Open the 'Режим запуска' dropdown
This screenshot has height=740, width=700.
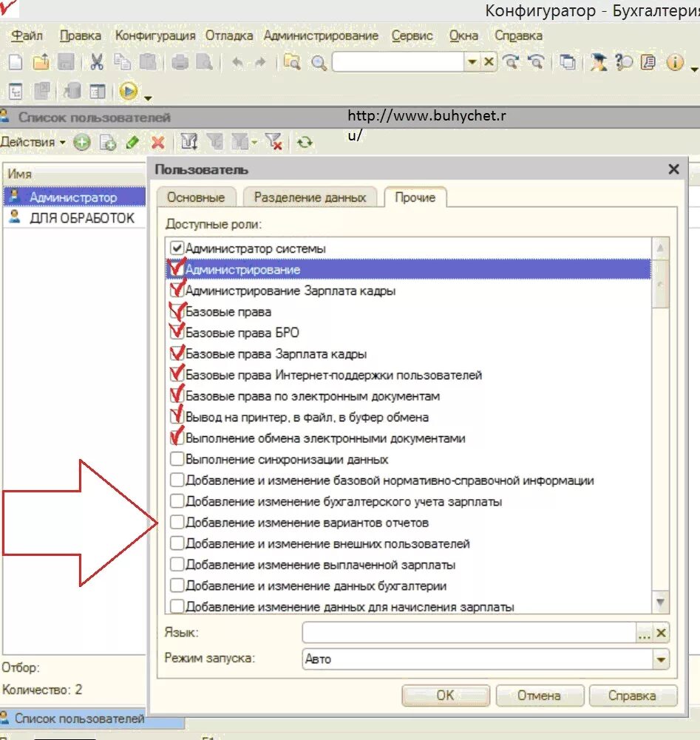(x=661, y=659)
